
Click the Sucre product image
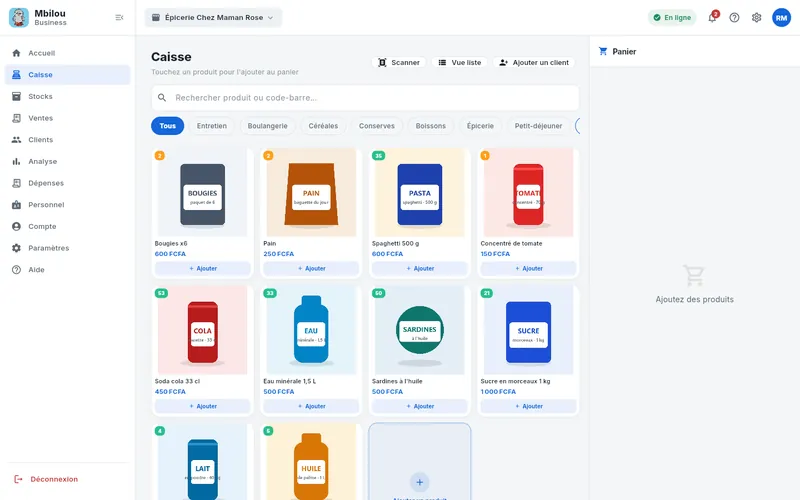coord(529,331)
